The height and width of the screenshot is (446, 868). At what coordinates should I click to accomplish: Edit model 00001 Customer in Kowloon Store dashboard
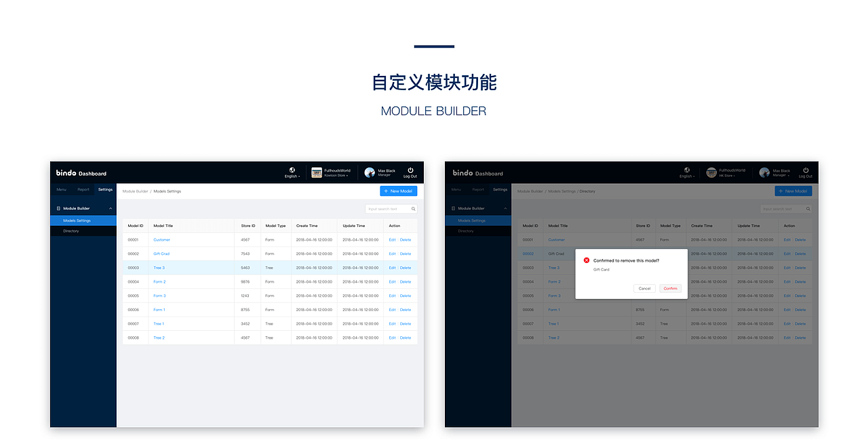[392, 240]
